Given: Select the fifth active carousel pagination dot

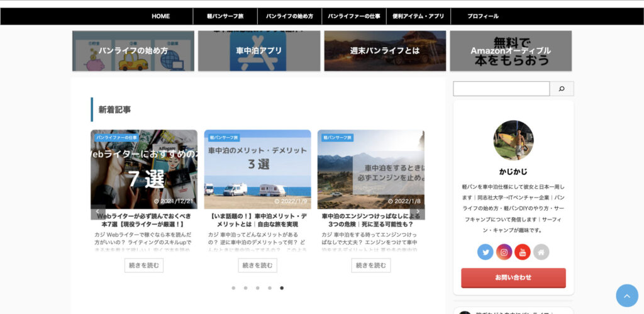Looking at the screenshot, I should tap(282, 288).
